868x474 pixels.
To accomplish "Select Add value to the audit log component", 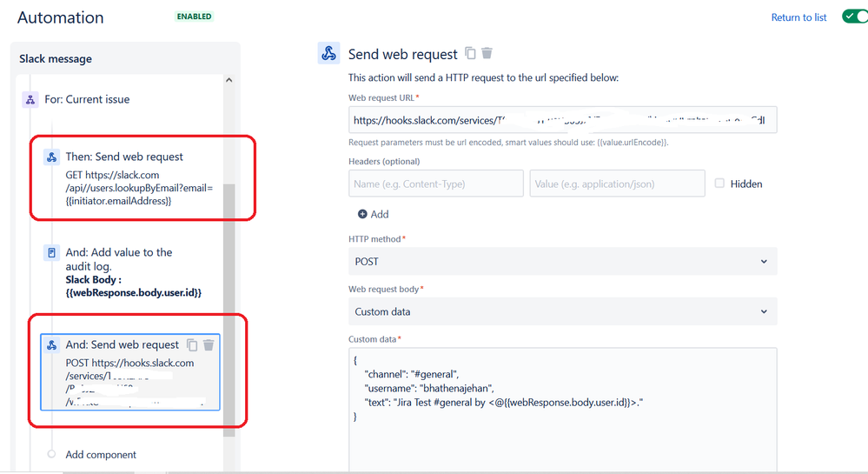I will coord(133,271).
